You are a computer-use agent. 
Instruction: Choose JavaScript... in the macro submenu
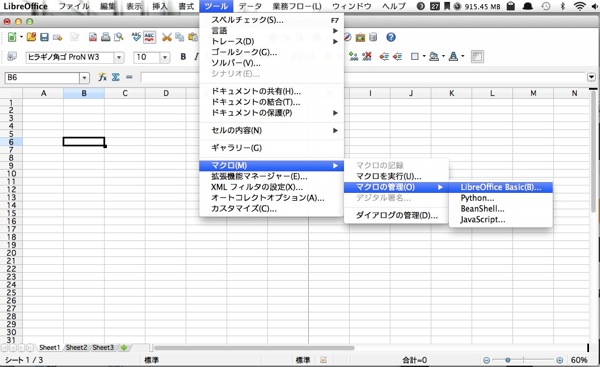click(x=501, y=220)
